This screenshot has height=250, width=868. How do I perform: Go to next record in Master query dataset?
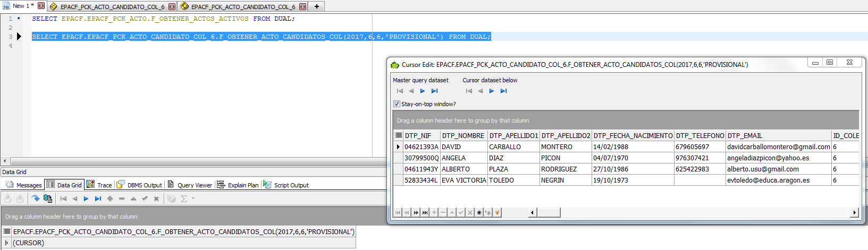(x=423, y=91)
